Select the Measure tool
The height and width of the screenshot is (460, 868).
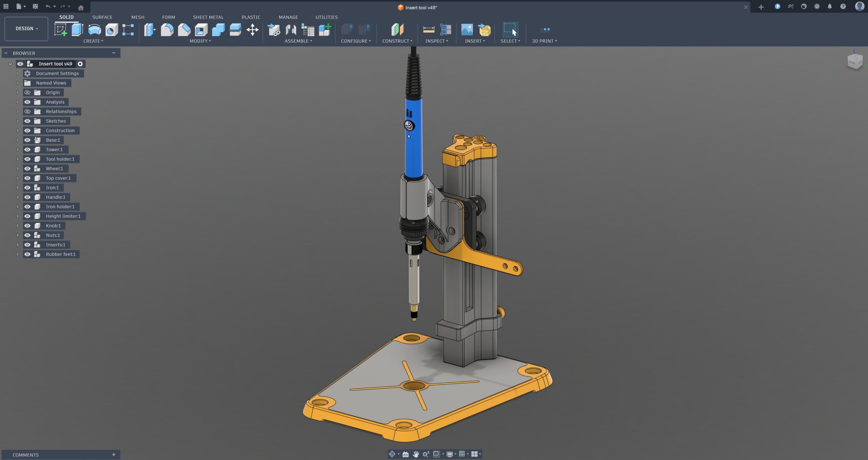429,30
